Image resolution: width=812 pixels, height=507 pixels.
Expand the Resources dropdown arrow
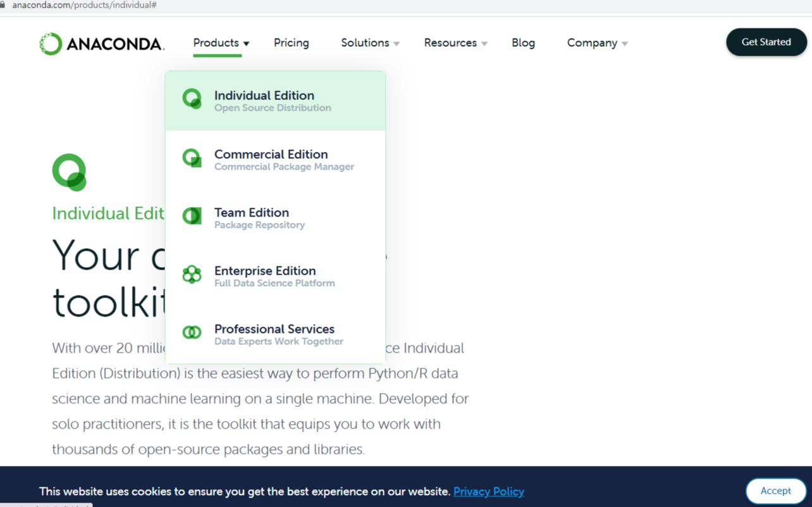coord(484,44)
